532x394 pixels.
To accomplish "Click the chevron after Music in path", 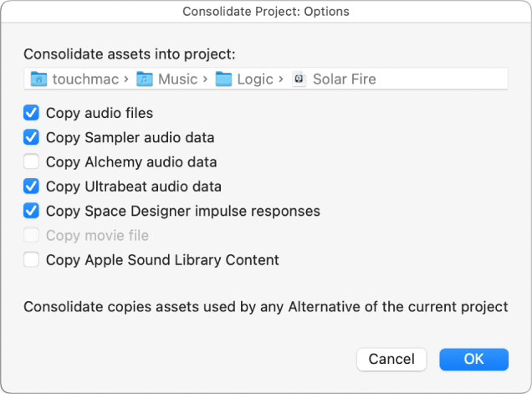I will click(205, 79).
